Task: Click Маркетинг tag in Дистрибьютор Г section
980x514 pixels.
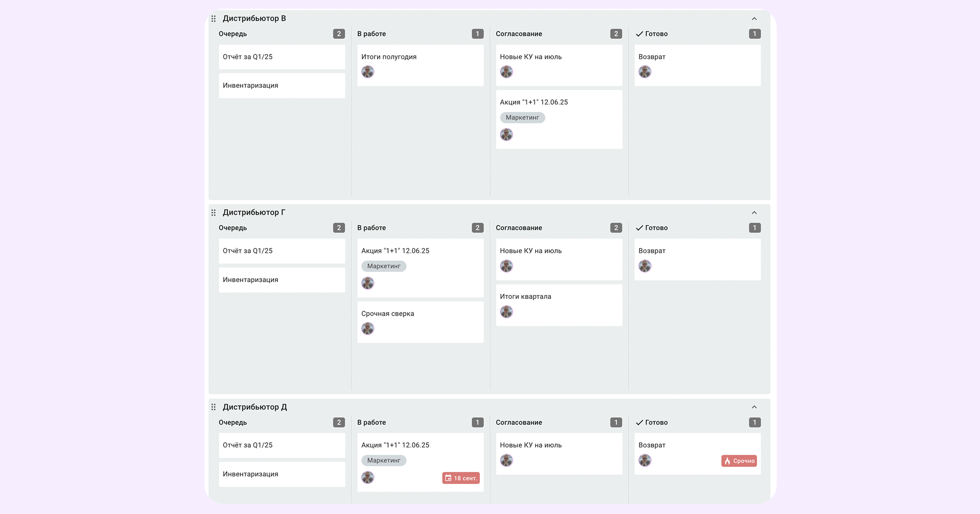Action: (383, 266)
